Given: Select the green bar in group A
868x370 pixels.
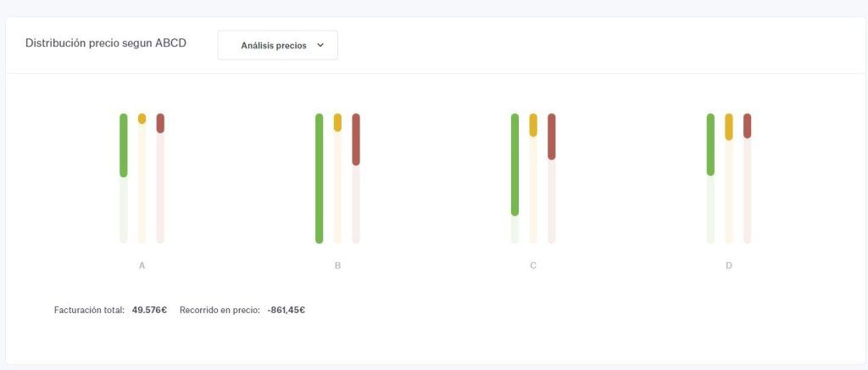Looking at the screenshot, I should 124,145.
